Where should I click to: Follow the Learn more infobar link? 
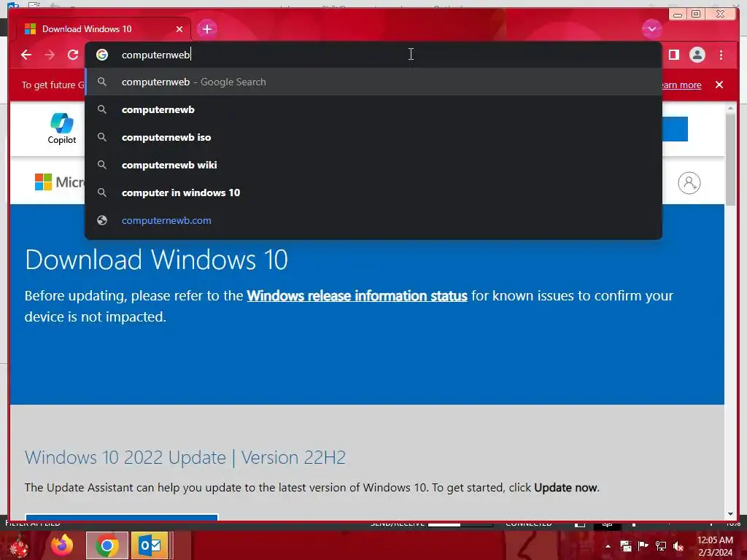(x=681, y=85)
